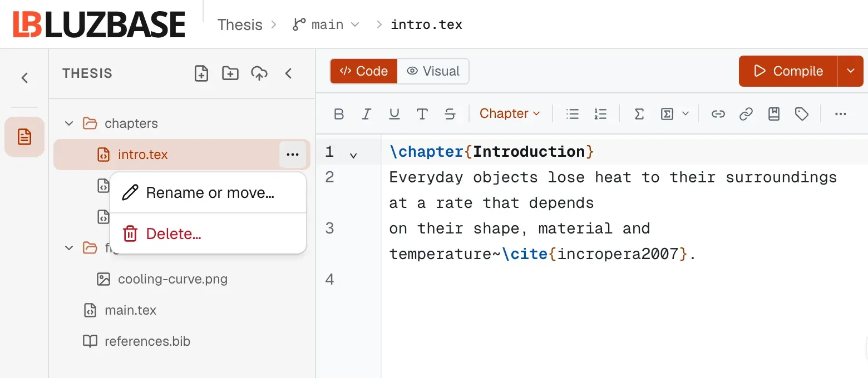Collapse the THESIS file panel
The width and height of the screenshot is (868, 378).
[x=288, y=73]
